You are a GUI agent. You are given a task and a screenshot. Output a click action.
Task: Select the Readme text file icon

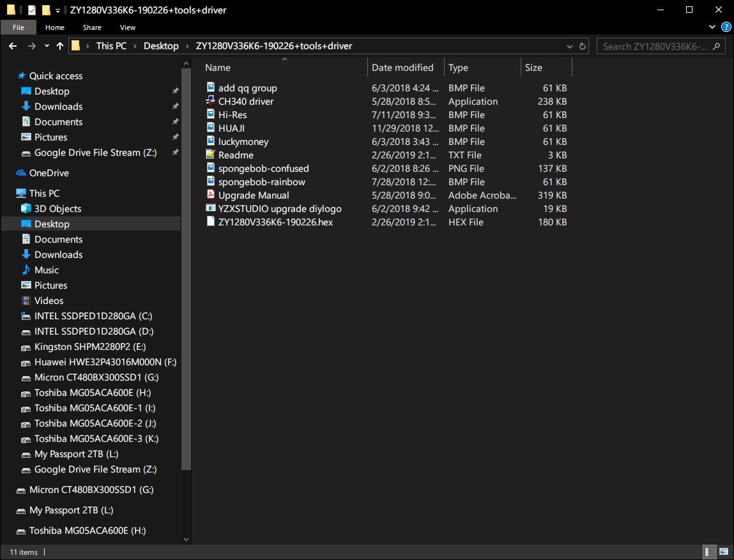coord(211,155)
